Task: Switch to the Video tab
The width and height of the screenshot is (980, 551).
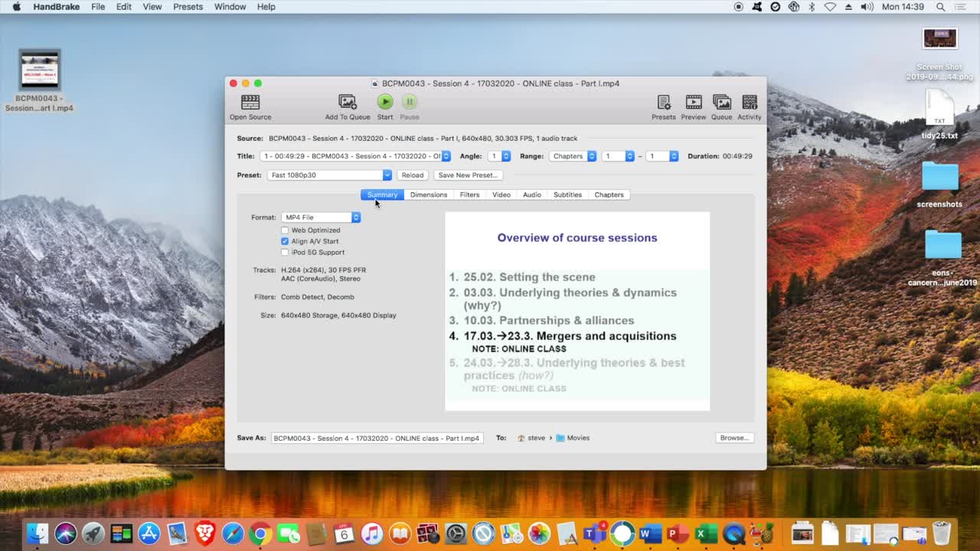Action: tap(501, 194)
